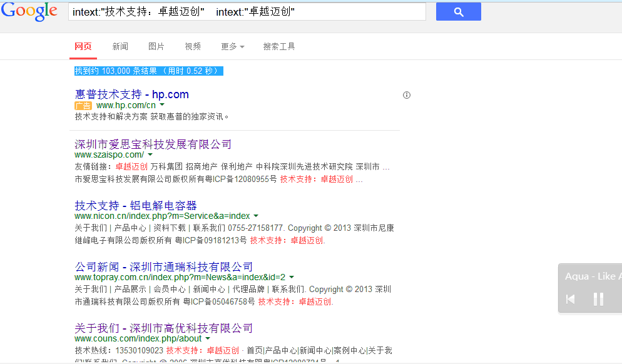Screen dimensions: 622x364
Task: Expand dropdown arrow beside www.couns.com URL
Action: [x=208, y=338]
